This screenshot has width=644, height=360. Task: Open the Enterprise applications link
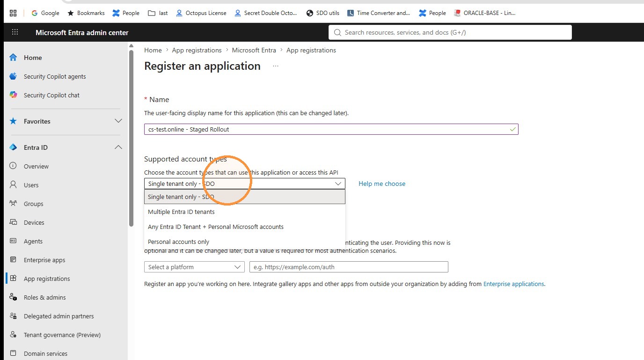click(513, 284)
